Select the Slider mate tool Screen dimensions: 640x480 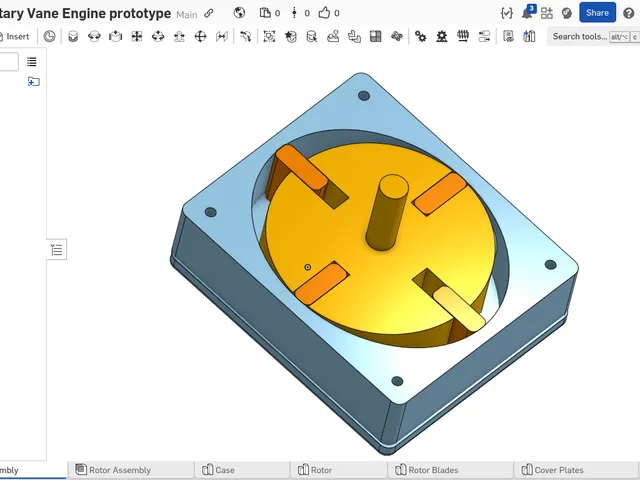pyautogui.click(x=116, y=36)
